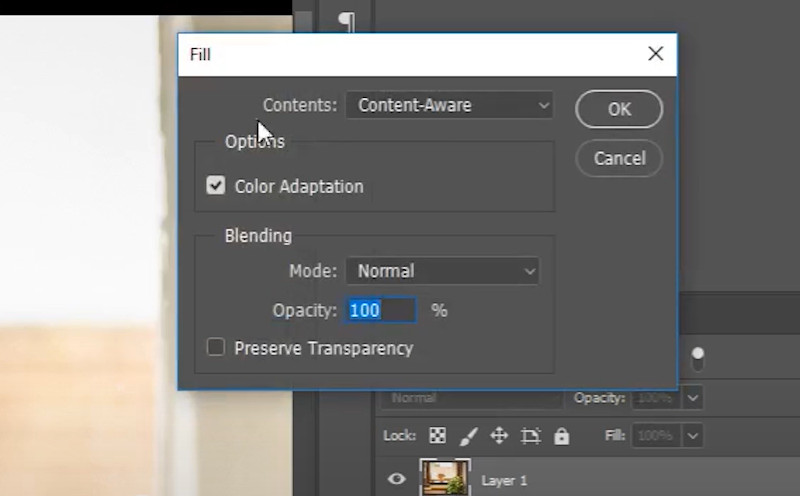This screenshot has width=800, height=496.
Task: Click the prevent artboard auto-nesting lock icon
Action: click(530, 436)
